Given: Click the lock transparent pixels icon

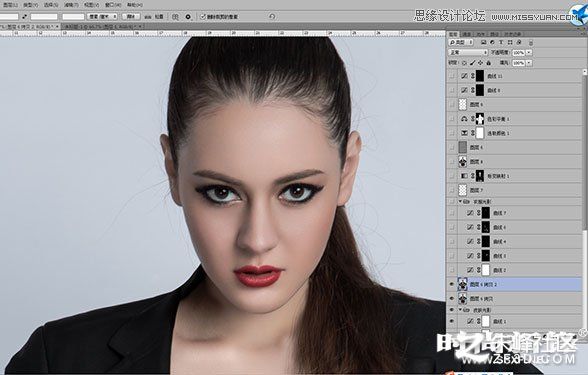Looking at the screenshot, I should pos(464,63).
